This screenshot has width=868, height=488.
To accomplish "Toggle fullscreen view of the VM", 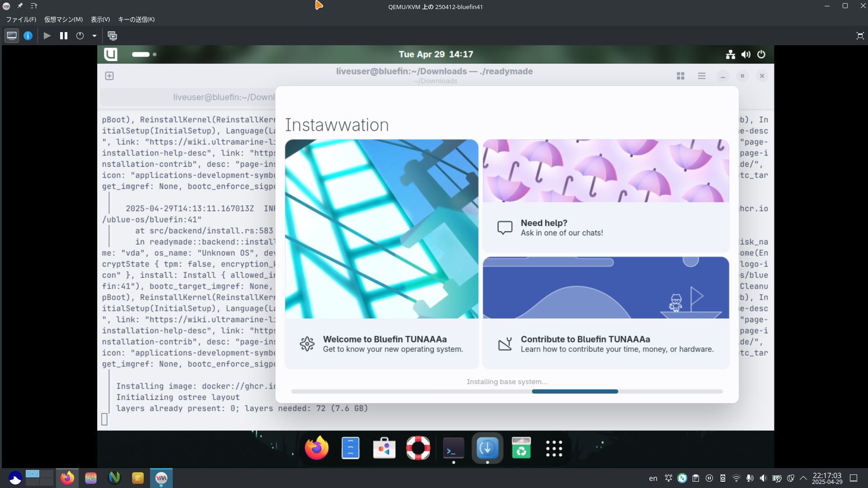I will tap(860, 36).
